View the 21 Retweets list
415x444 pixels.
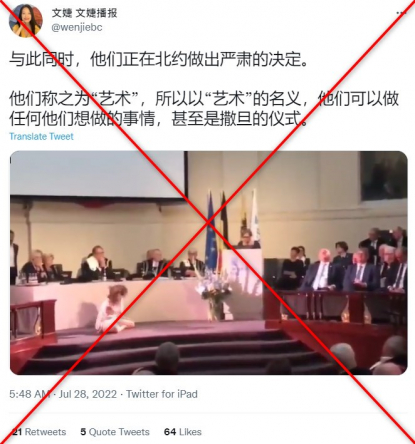coord(39,432)
